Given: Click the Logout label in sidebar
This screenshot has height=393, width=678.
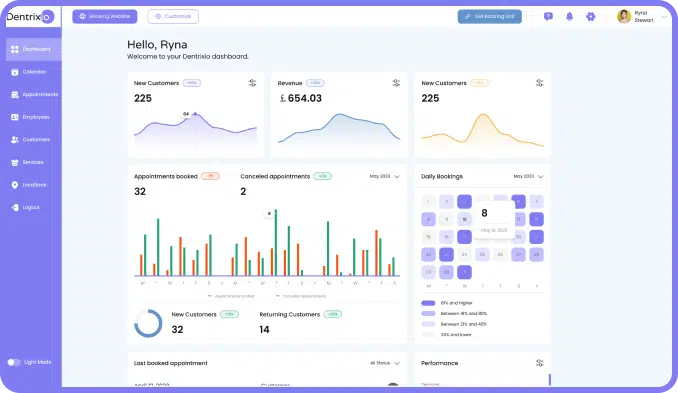Looking at the screenshot, I should (31, 208).
